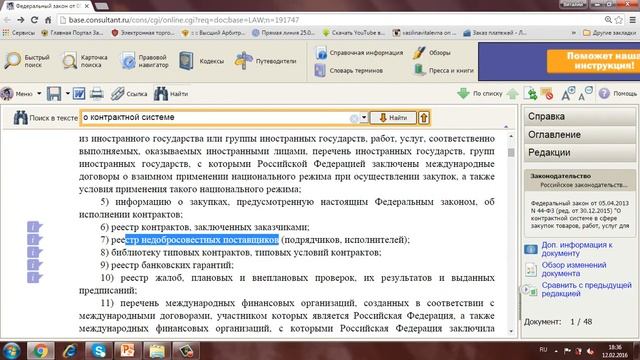
Task: Open PowerPoint in taskbar
Action: point(127,351)
